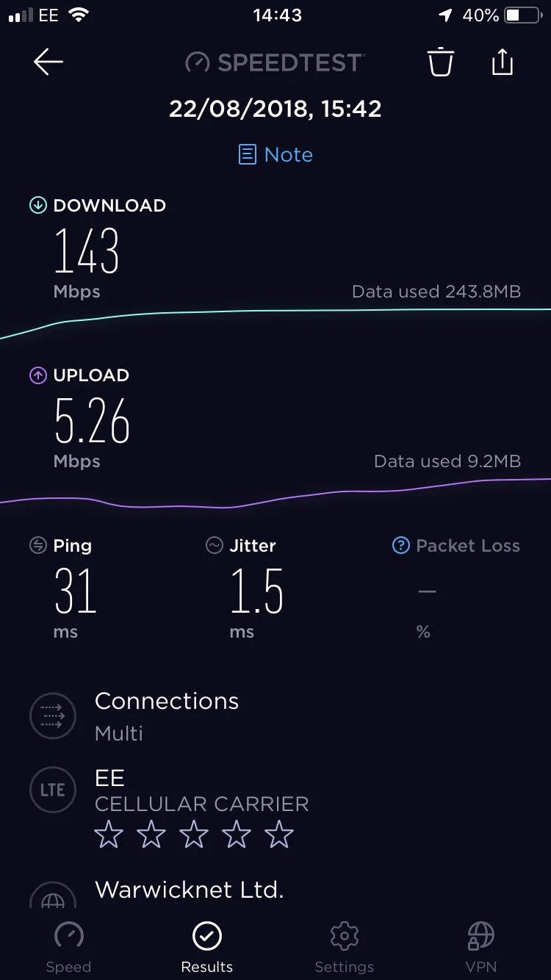This screenshot has width=551, height=980.
Task: Tap the download arrow icon
Action: tap(37, 205)
